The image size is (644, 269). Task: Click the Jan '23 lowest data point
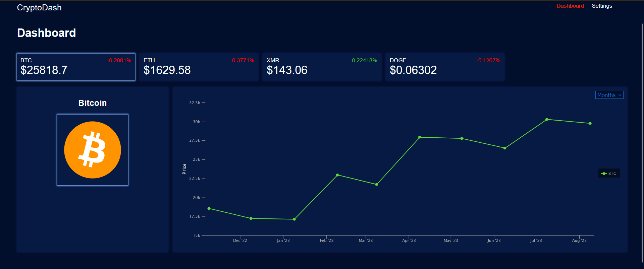coord(294,219)
